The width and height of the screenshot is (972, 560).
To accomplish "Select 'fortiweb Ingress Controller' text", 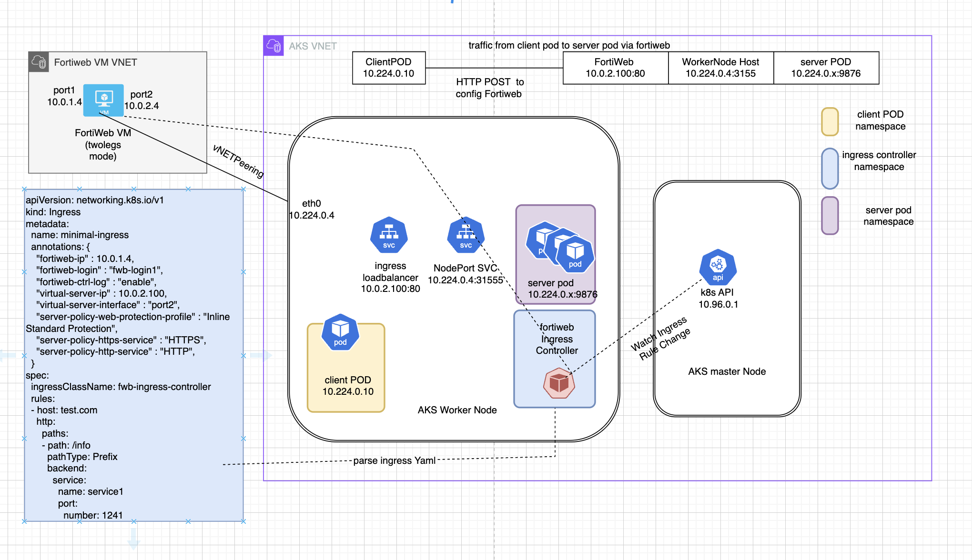I will click(x=557, y=339).
